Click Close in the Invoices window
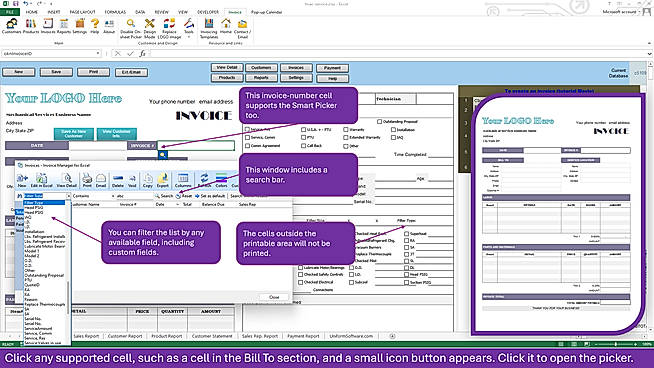This screenshot has width=654, height=368. (x=274, y=297)
